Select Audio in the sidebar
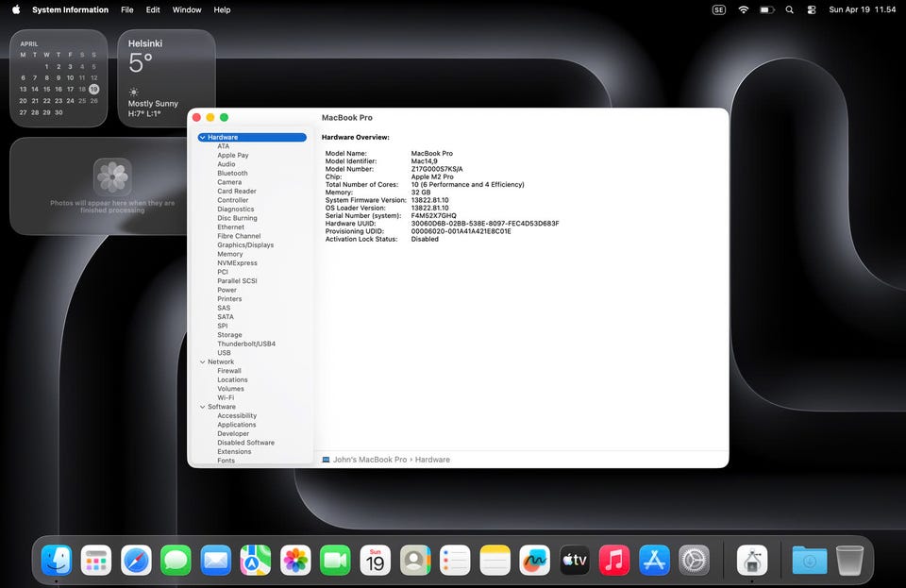 (x=226, y=164)
